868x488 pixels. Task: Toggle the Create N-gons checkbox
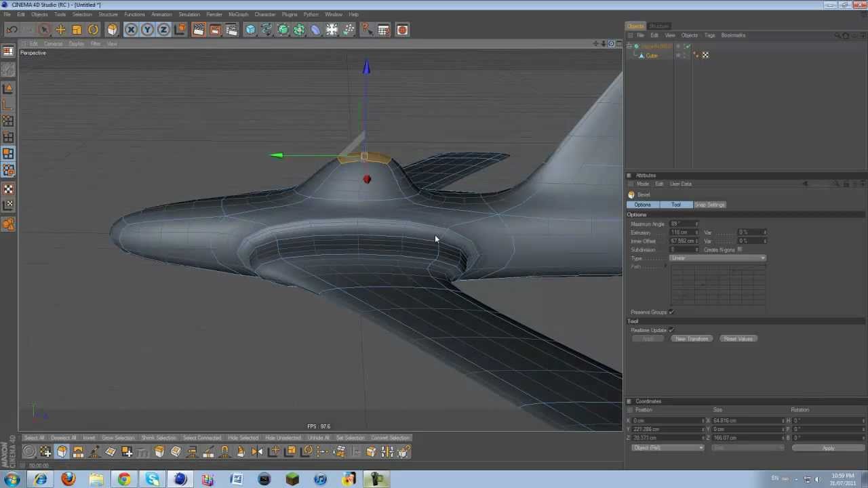click(739, 250)
